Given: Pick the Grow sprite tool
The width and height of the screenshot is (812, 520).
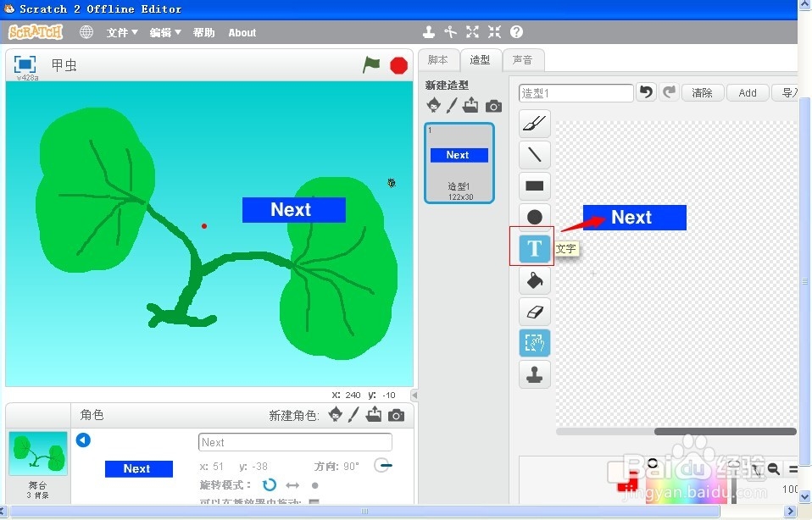Looking at the screenshot, I should [x=472, y=32].
